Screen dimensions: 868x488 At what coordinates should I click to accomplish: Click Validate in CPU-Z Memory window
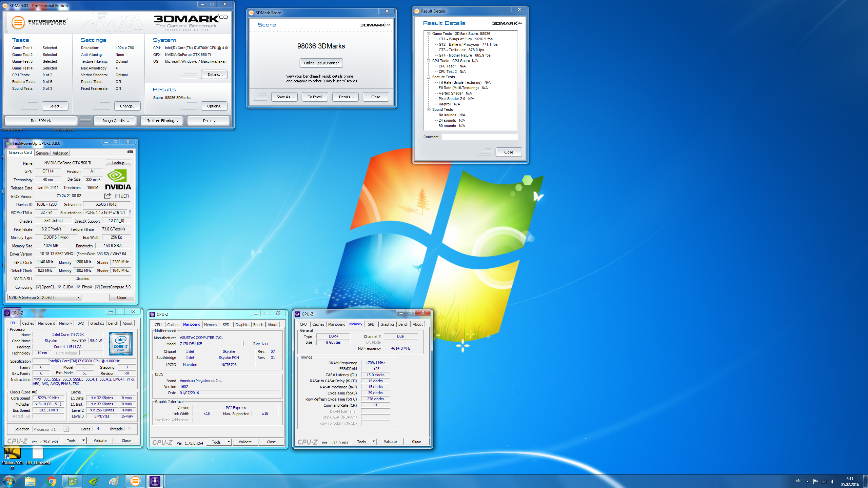pyautogui.click(x=390, y=442)
